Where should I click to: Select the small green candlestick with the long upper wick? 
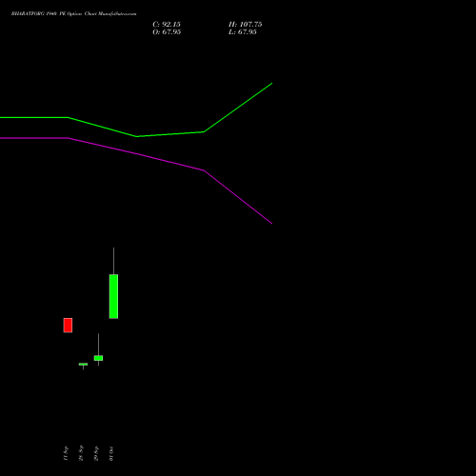[98, 358]
